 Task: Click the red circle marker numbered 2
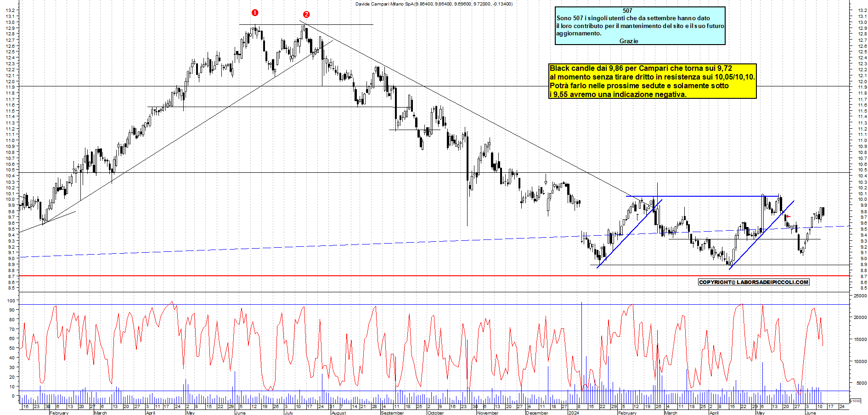point(306,15)
